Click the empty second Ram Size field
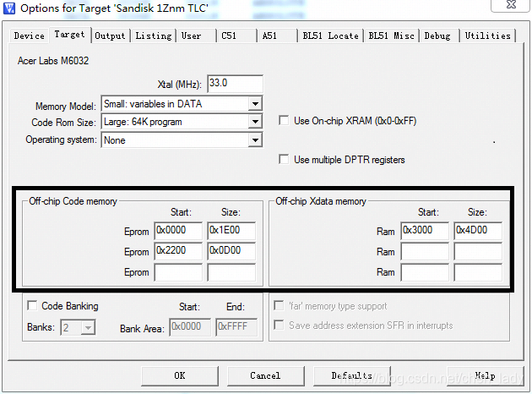The height and width of the screenshot is (394, 532). pyautogui.click(x=478, y=251)
